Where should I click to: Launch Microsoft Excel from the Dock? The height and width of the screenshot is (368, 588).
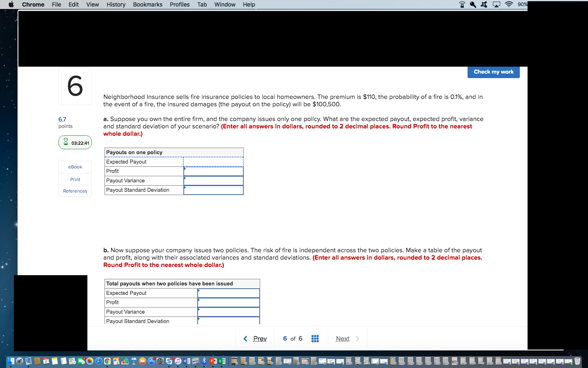[221, 361]
